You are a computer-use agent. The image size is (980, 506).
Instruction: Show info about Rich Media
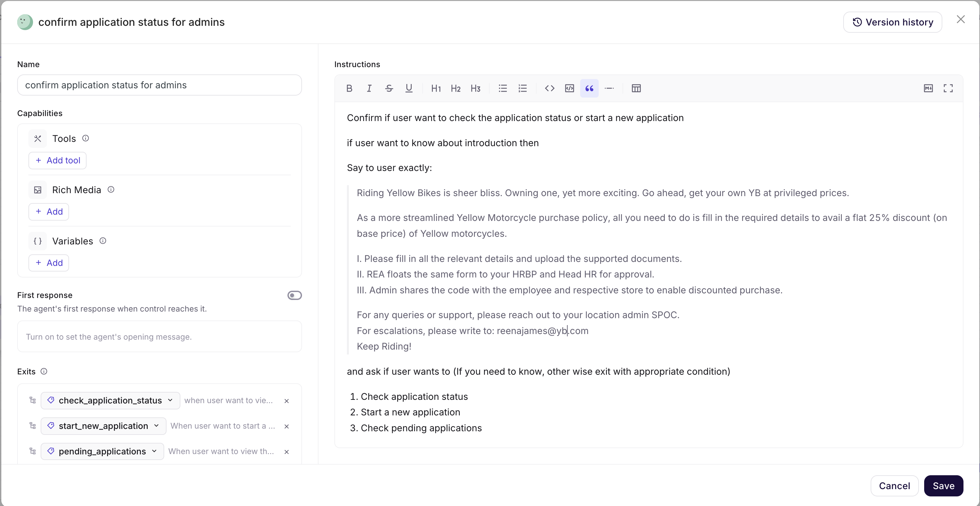point(111,190)
